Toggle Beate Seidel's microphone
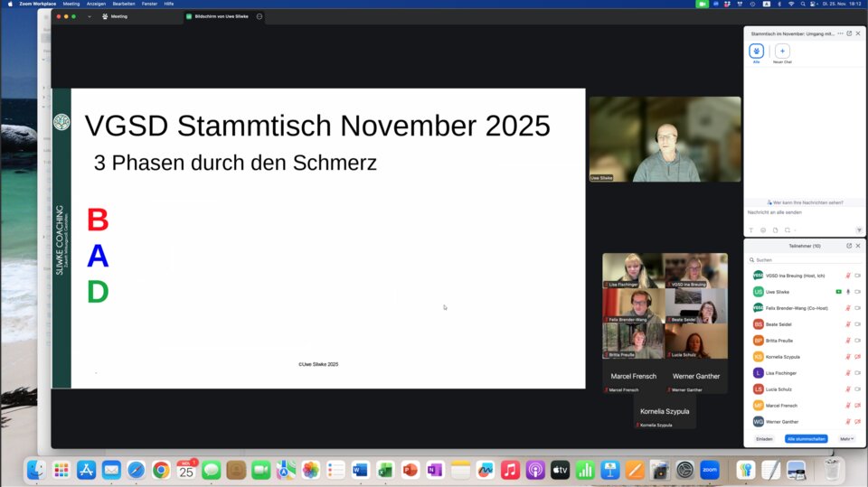This screenshot has height=487, width=868. coord(847,324)
